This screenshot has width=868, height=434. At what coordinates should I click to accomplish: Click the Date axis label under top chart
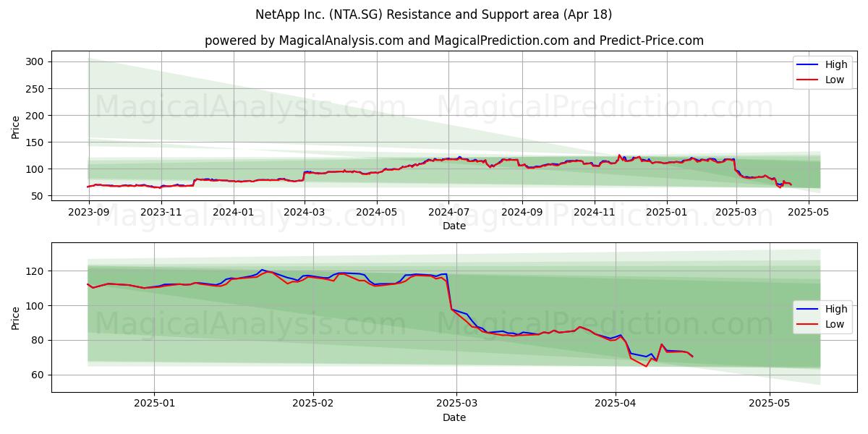(x=454, y=226)
